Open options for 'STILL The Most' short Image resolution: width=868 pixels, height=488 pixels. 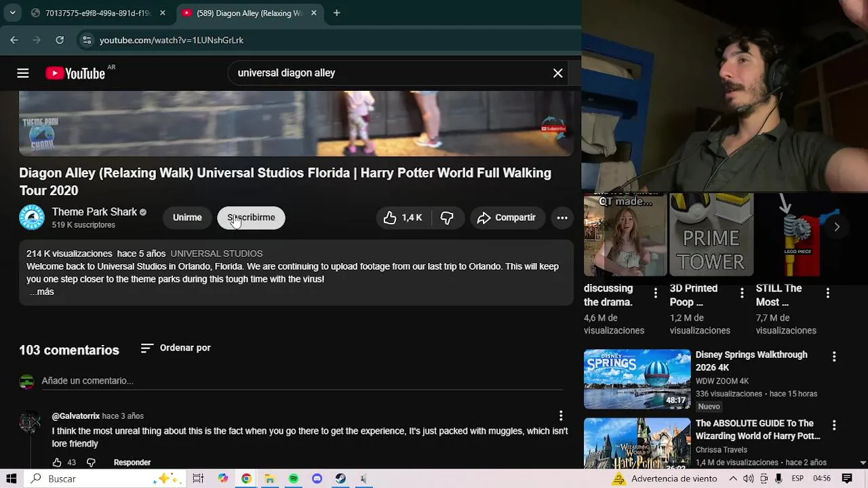pos(827,293)
